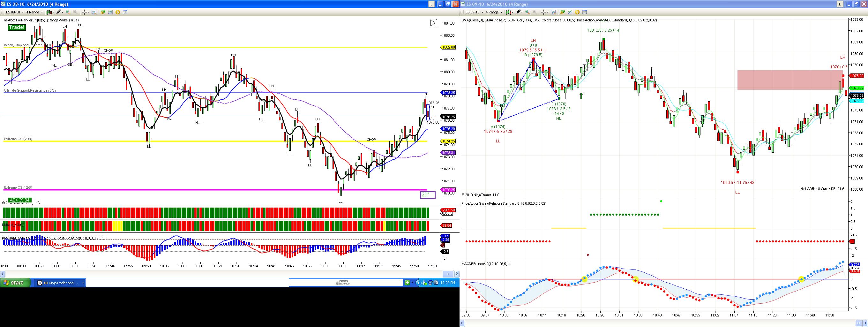Select the drawing tools pen in Trade! chart
This screenshot has height=327, width=868.
(x=60, y=12)
